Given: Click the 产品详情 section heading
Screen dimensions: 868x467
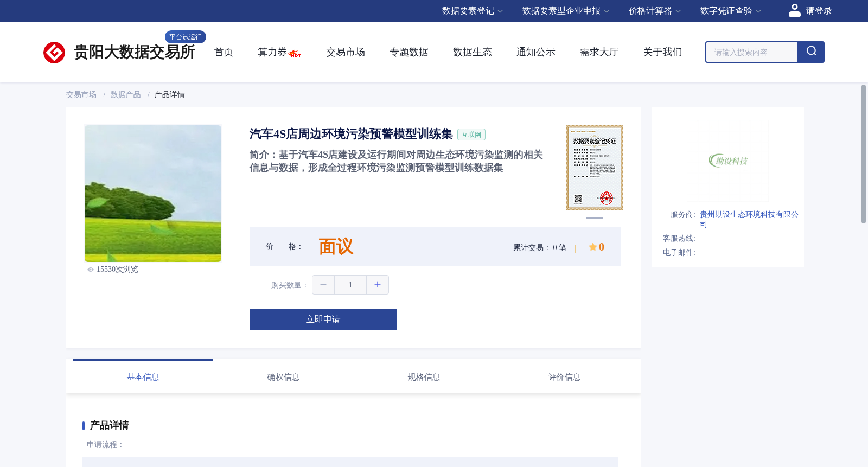Looking at the screenshot, I should (109, 425).
